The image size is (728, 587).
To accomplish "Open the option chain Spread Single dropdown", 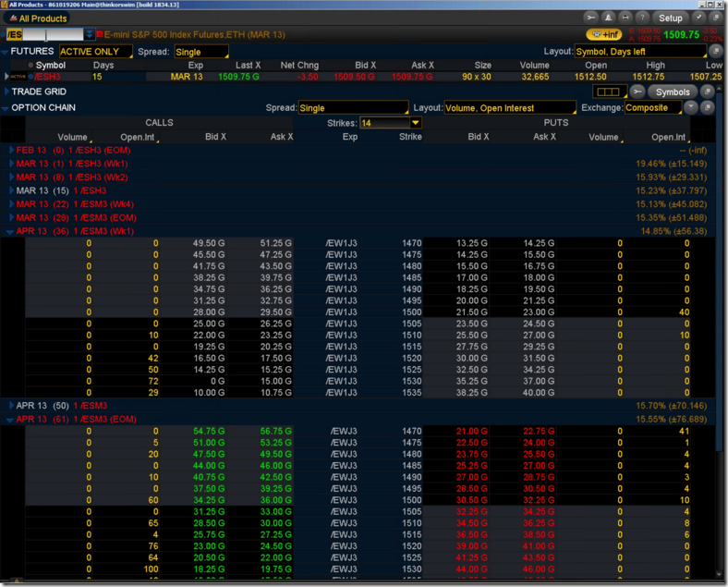I will click(353, 108).
